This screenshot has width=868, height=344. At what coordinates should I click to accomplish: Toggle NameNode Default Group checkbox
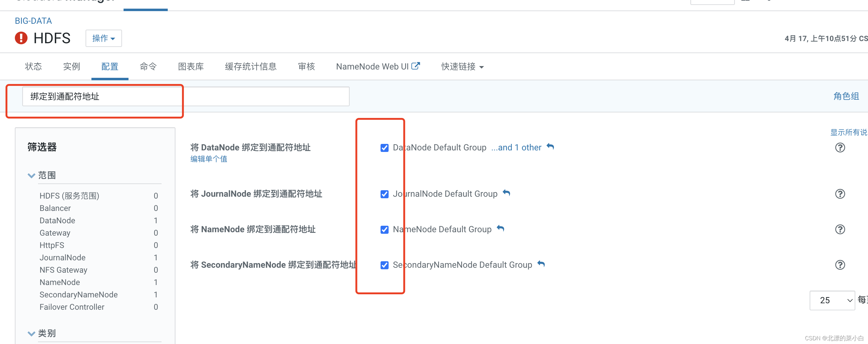(x=384, y=230)
